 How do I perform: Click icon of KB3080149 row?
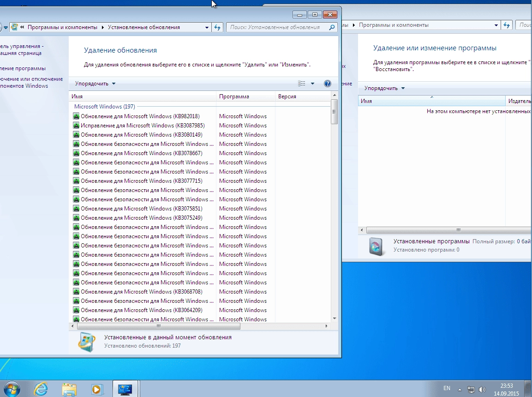pos(76,134)
